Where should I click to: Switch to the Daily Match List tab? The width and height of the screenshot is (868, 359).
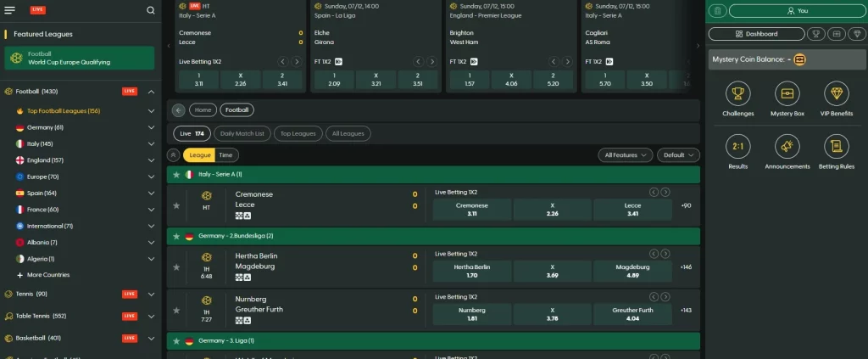pos(242,133)
